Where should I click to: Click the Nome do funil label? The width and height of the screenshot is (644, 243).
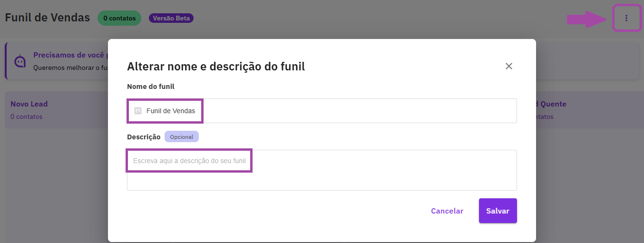[151, 86]
